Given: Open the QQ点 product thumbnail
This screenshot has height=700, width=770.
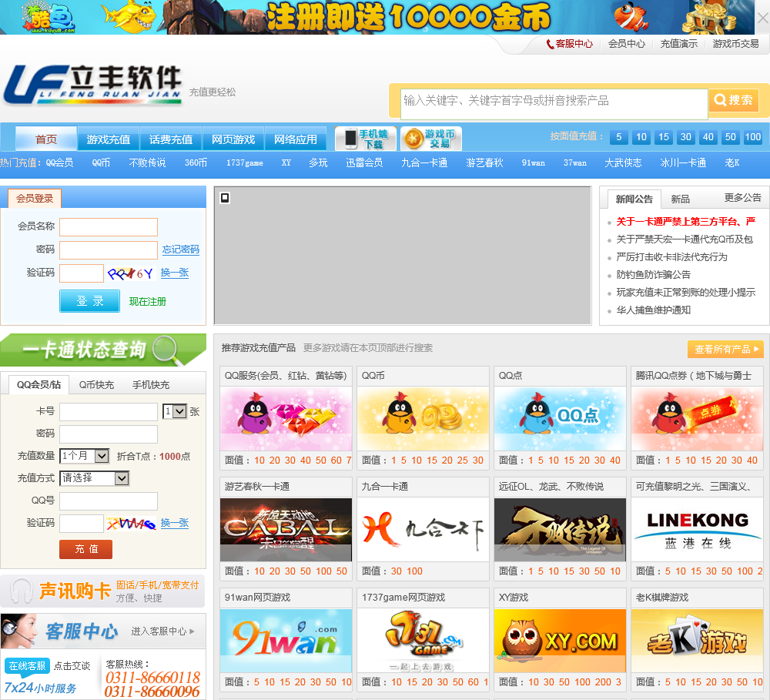Looking at the screenshot, I should coord(560,418).
